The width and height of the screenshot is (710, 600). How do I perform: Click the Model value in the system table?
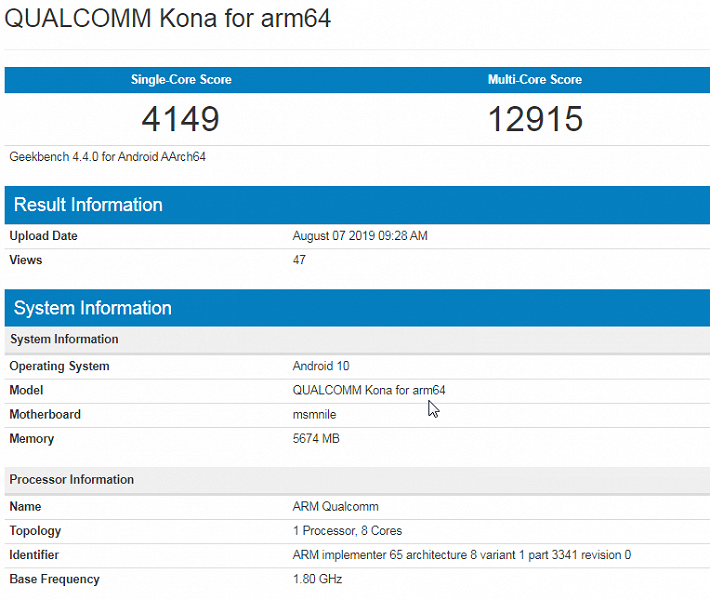(x=368, y=390)
